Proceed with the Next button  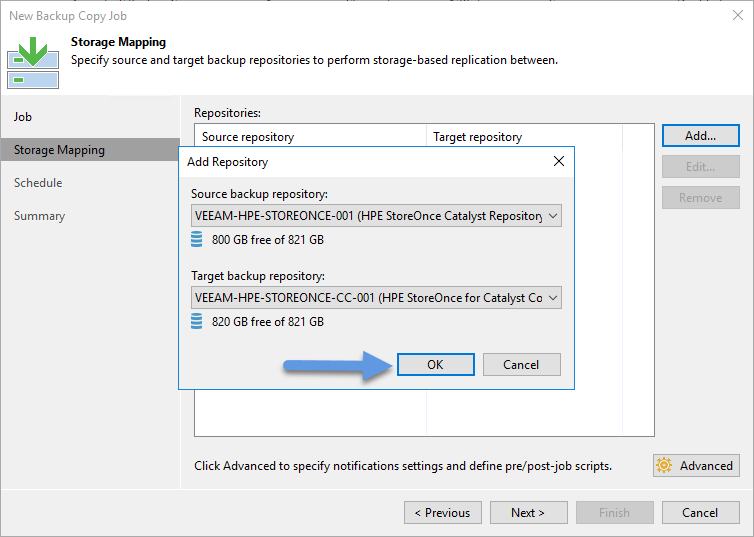[528, 512]
